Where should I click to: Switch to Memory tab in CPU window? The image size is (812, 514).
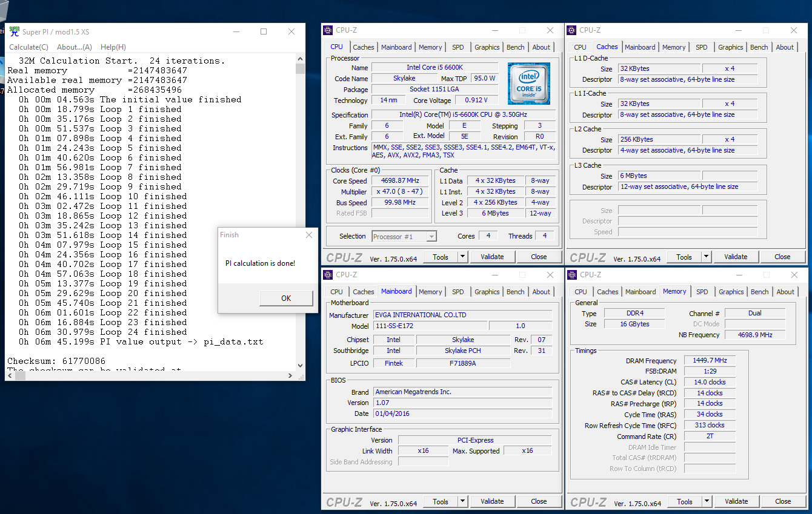click(430, 47)
